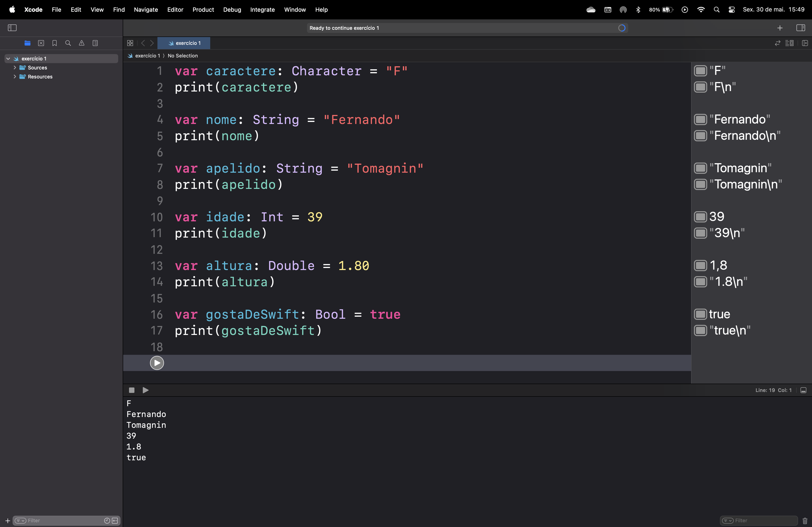
Task: Open Spotlight search in menu bar
Action: point(716,9)
